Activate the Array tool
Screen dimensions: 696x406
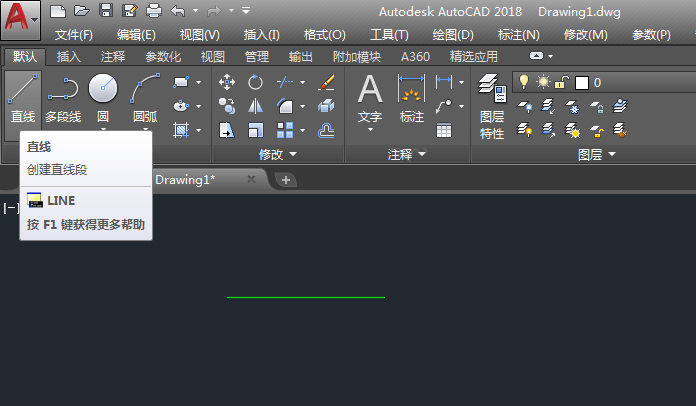[x=285, y=130]
